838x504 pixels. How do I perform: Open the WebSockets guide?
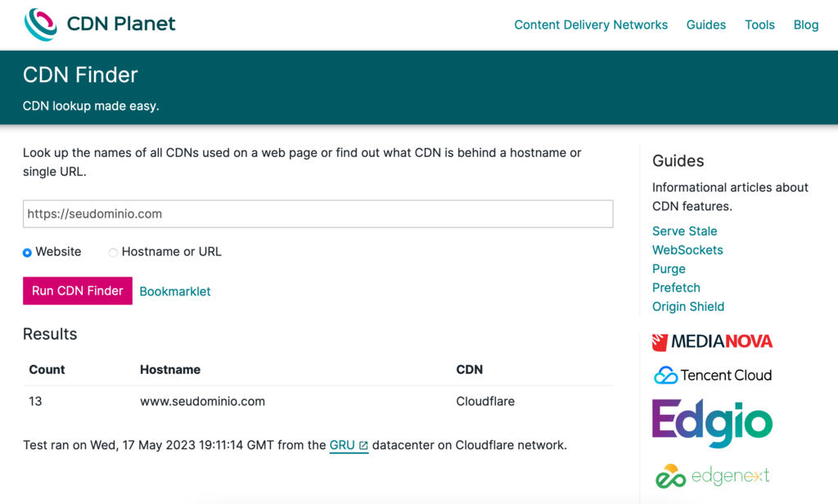pyautogui.click(x=687, y=250)
